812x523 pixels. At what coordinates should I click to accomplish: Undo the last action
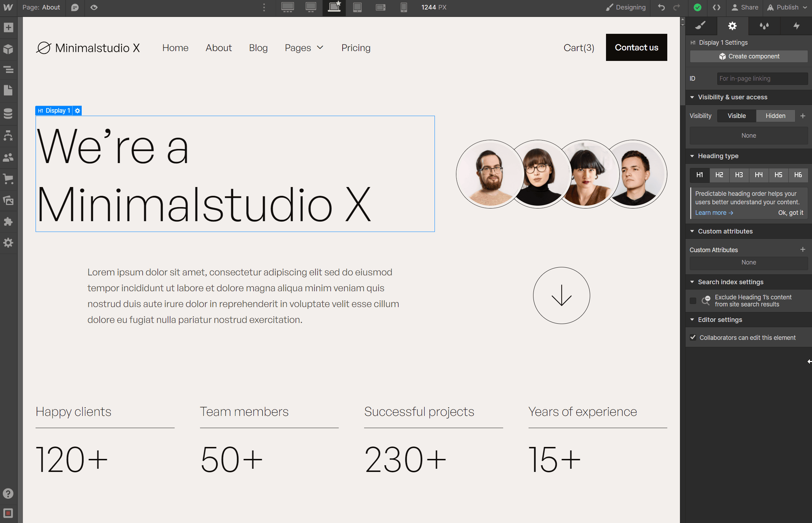(x=661, y=7)
